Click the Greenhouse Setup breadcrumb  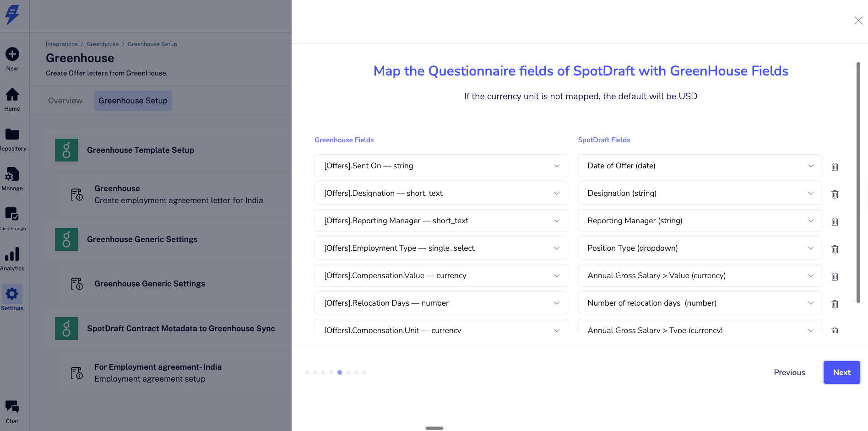coord(152,44)
